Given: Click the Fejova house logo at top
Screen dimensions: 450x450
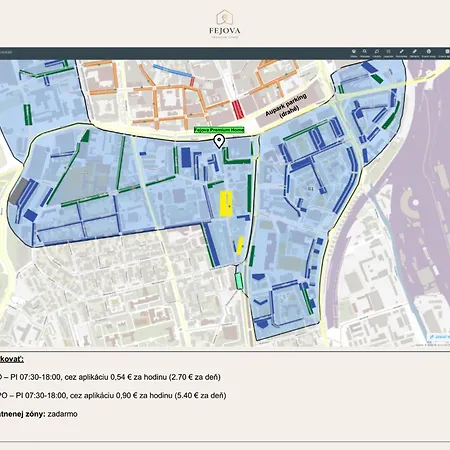Looking at the screenshot, I should coord(225,17).
